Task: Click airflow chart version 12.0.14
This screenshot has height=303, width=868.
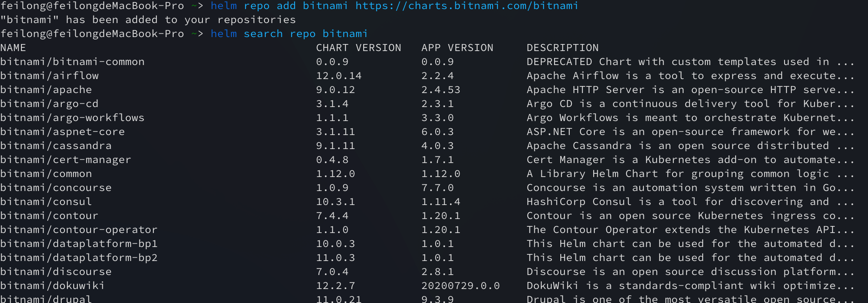Action: pyautogui.click(x=339, y=76)
